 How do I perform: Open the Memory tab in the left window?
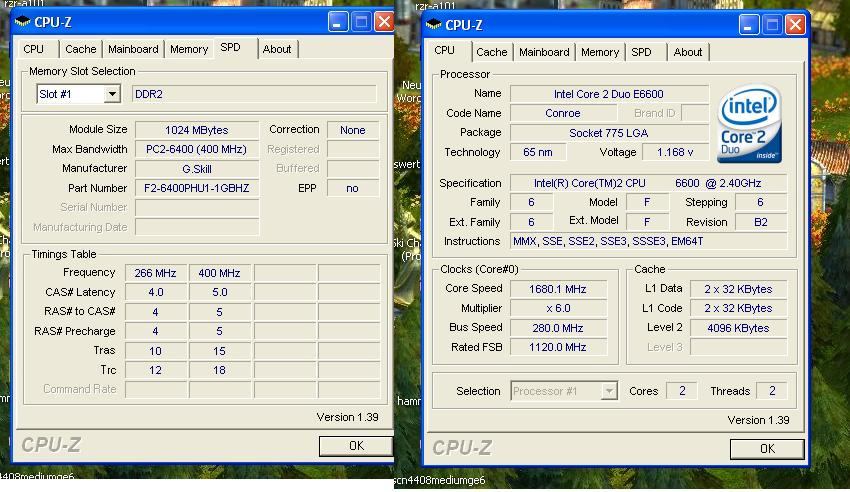pos(189,49)
